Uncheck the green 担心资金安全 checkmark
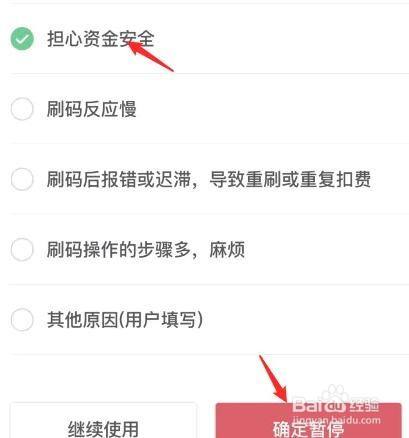 (22, 39)
